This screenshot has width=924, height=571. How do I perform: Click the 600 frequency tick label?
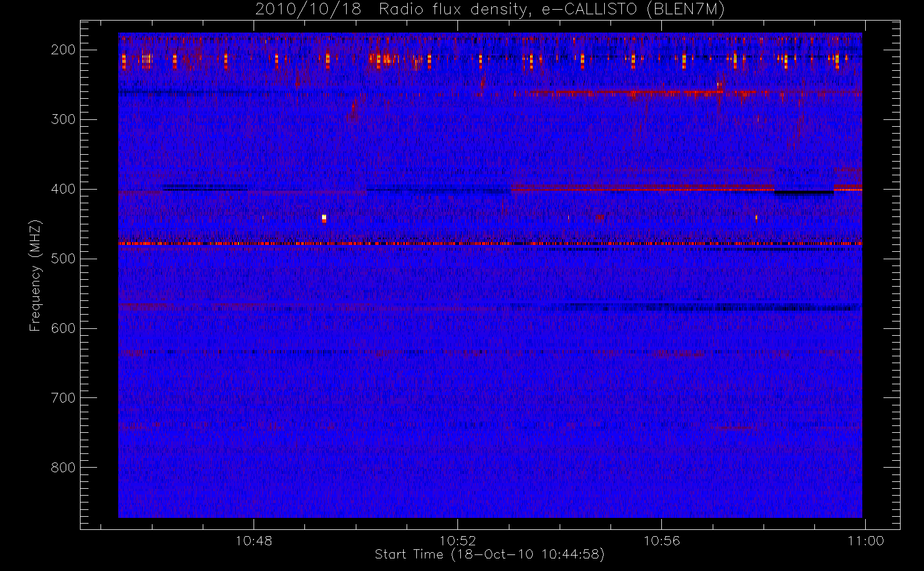click(63, 328)
